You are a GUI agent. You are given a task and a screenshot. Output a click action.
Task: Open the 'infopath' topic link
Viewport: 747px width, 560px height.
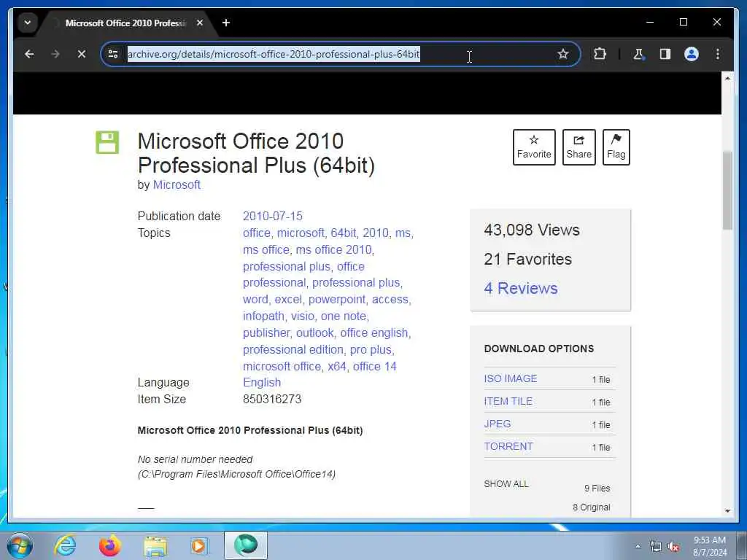tap(263, 316)
